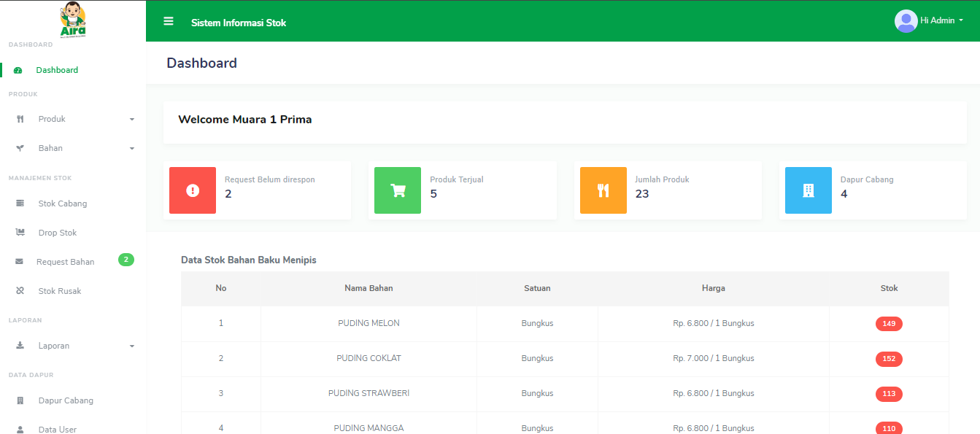Click the orange utensils Jumlah Produk icon

click(x=603, y=190)
